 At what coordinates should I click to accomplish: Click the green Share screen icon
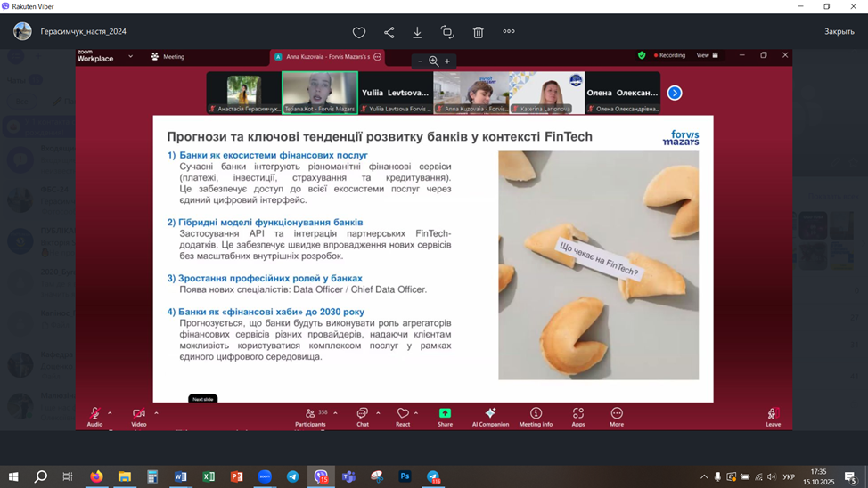click(x=445, y=415)
